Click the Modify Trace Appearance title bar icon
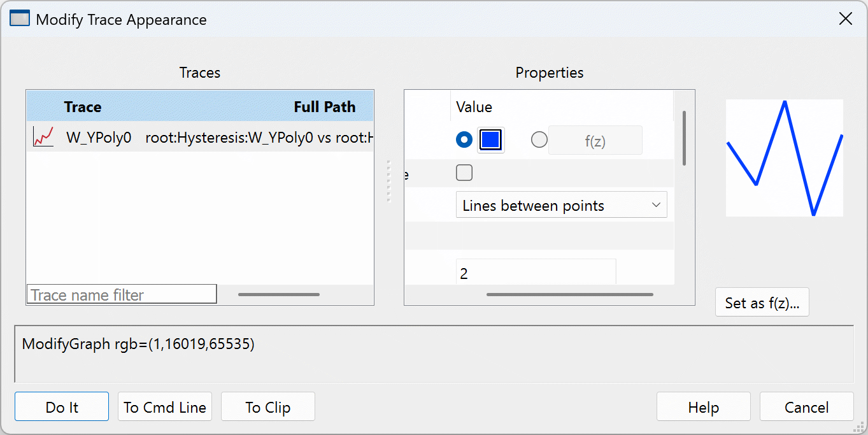868x435 pixels. [x=19, y=18]
